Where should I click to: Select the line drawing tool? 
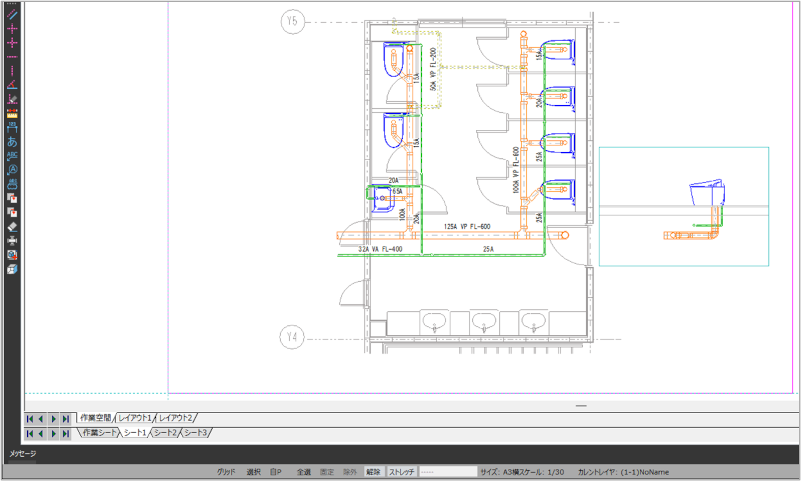(x=12, y=15)
